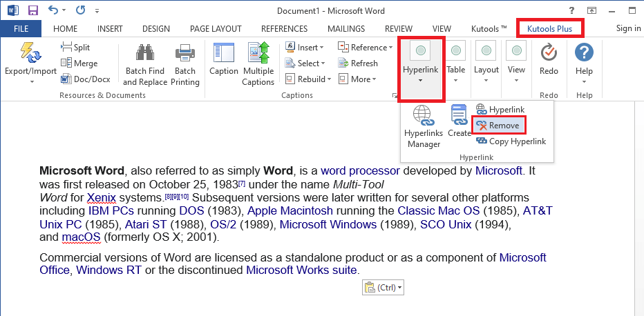Switch to the INSERT tab
This screenshot has height=316, width=644.
(x=110, y=28)
